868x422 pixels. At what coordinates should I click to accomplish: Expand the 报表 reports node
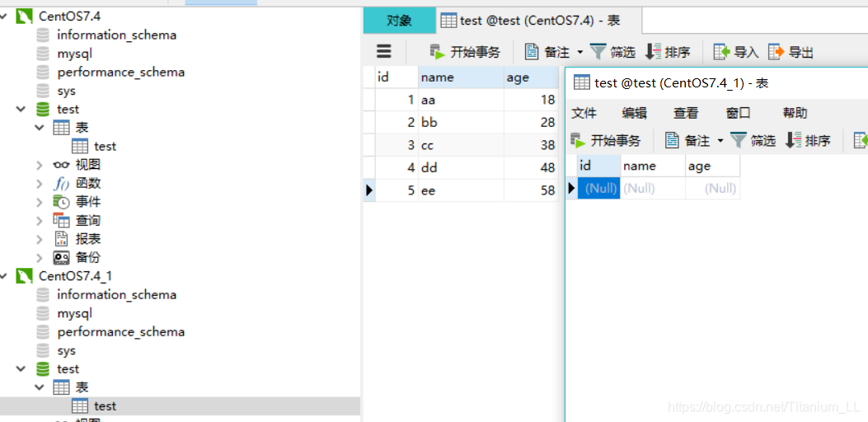pyautogui.click(x=40, y=239)
